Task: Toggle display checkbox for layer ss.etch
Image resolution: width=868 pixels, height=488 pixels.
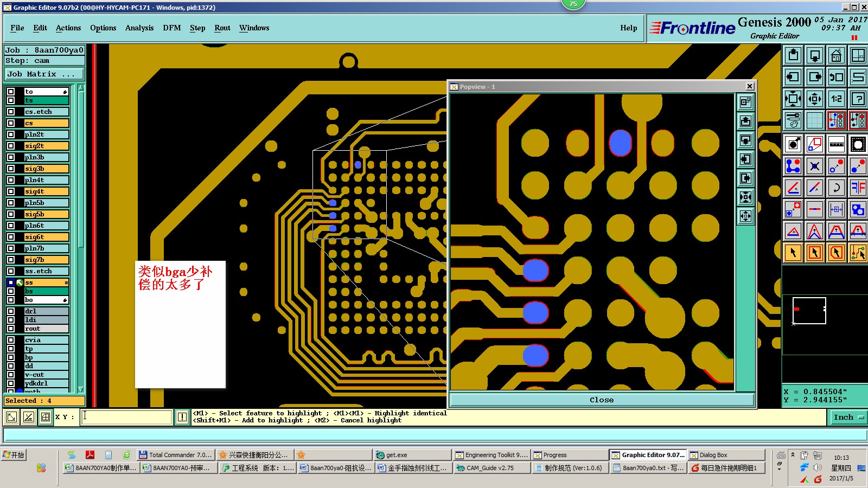Action: tap(11, 271)
